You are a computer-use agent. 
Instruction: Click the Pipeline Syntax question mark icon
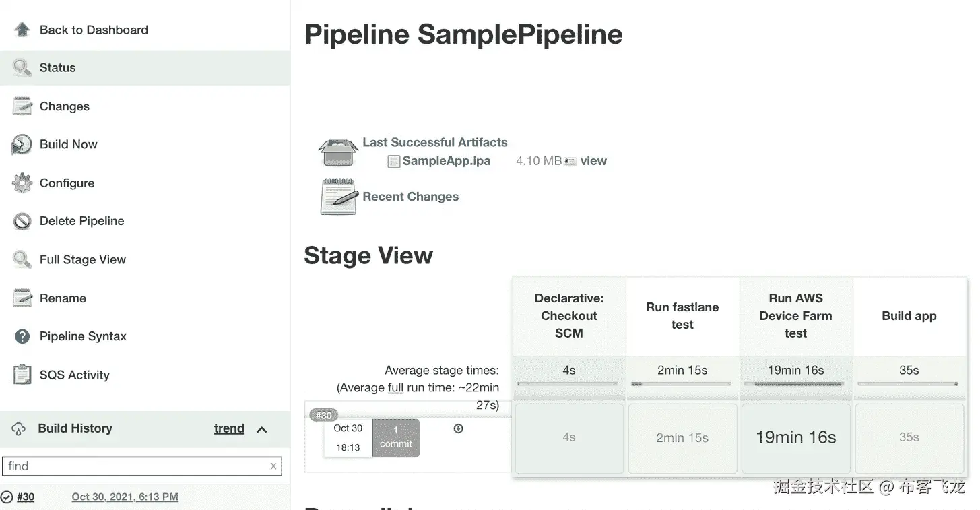[22, 336]
